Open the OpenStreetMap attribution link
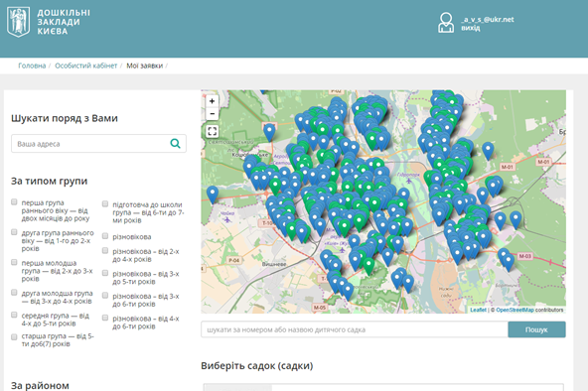The width and height of the screenshot is (588, 391). point(514,310)
